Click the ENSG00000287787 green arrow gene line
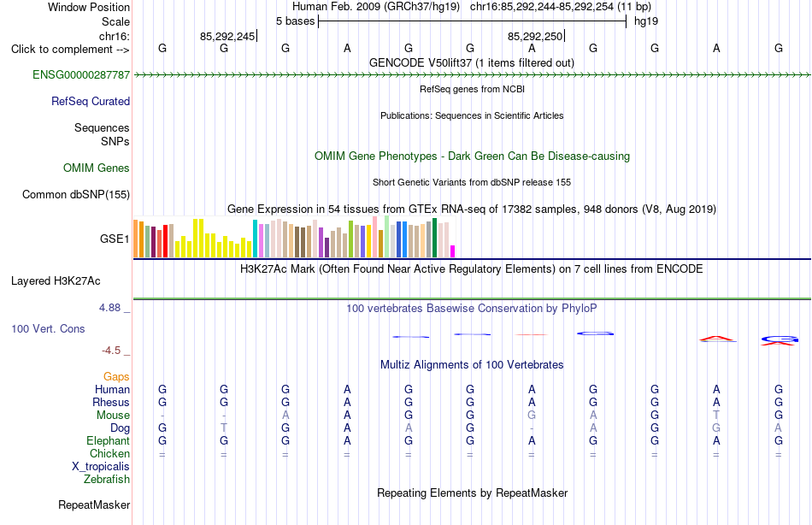This screenshot has width=812, height=525. coord(472,75)
